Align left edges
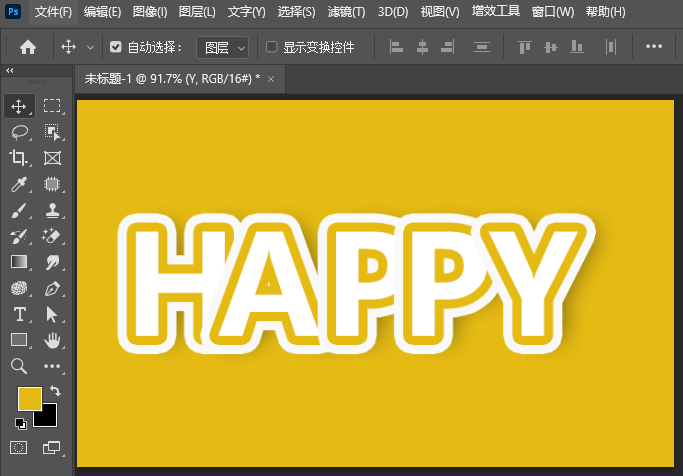 click(x=396, y=47)
